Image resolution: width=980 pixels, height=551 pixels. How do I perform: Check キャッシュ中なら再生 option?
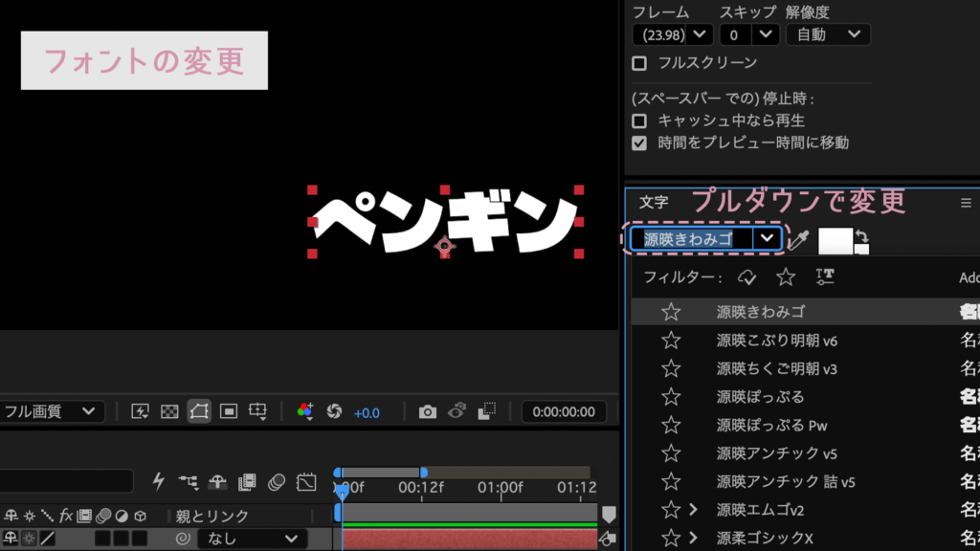[x=639, y=121]
